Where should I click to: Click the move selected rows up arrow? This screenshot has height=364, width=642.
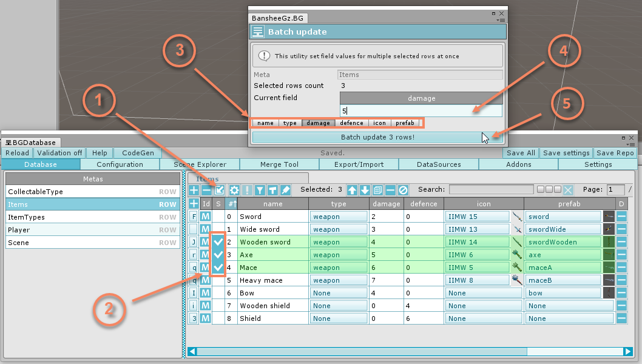pyautogui.click(x=352, y=190)
